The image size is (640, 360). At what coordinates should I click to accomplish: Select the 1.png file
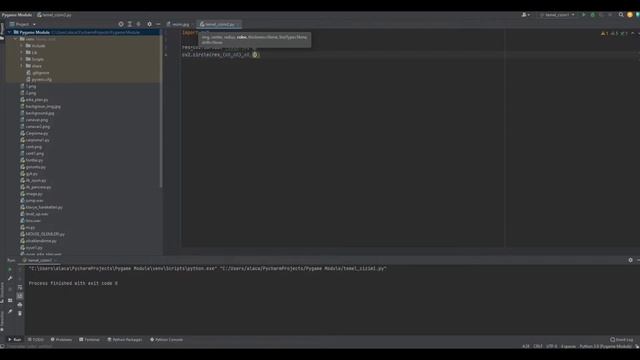(28, 87)
